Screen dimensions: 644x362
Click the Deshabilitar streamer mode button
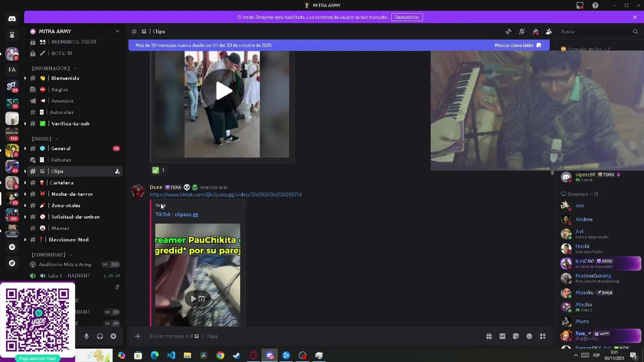(407, 17)
